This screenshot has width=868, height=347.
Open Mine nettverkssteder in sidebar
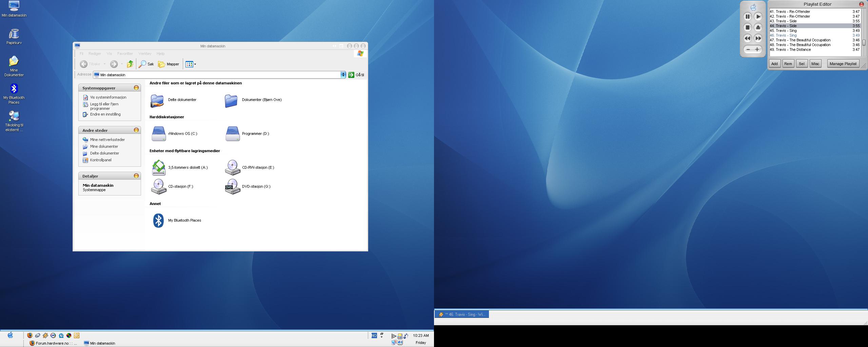(107, 140)
